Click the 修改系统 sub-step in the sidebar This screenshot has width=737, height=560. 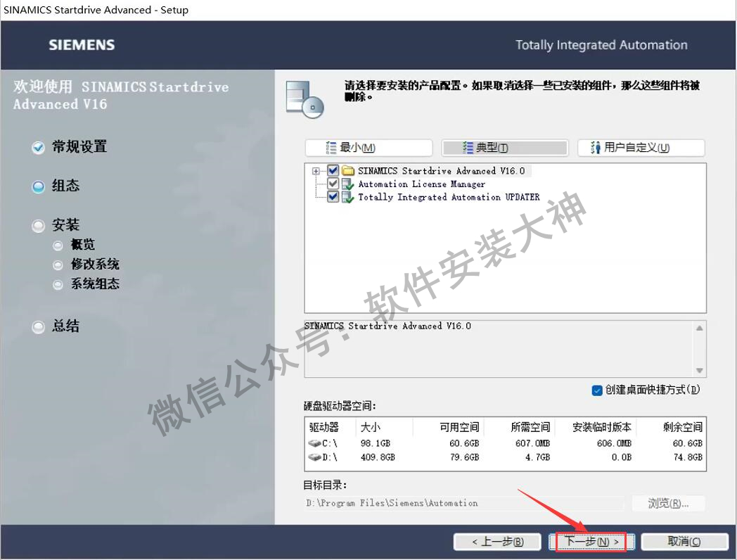(x=95, y=265)
